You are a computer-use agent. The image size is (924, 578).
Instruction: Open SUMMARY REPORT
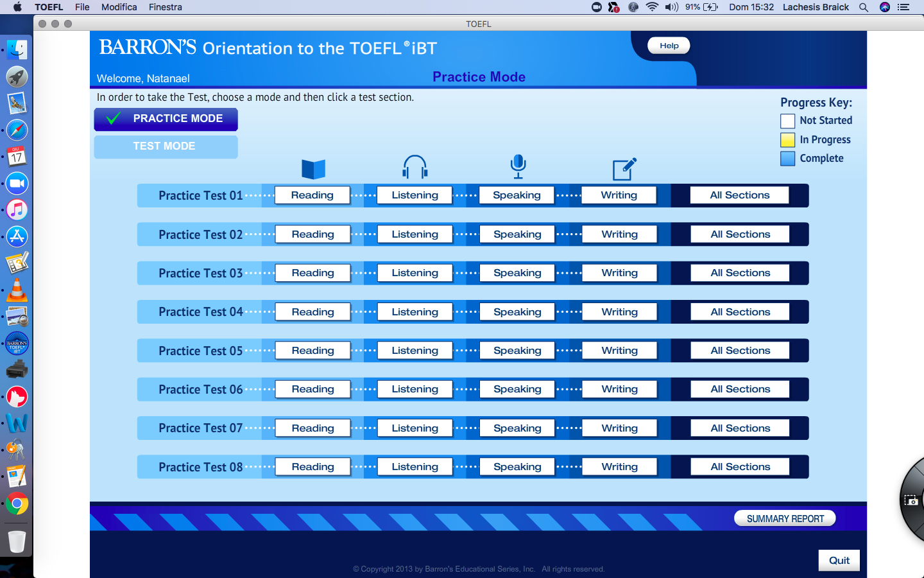[785, 518]
